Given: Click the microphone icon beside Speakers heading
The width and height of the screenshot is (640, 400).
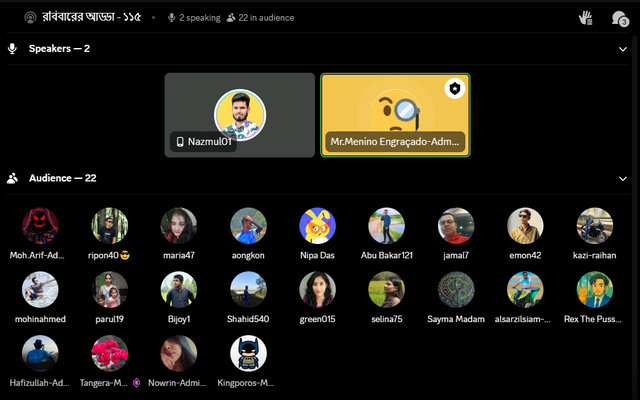Looking at the screenshot, I should [x=12, y=49].
